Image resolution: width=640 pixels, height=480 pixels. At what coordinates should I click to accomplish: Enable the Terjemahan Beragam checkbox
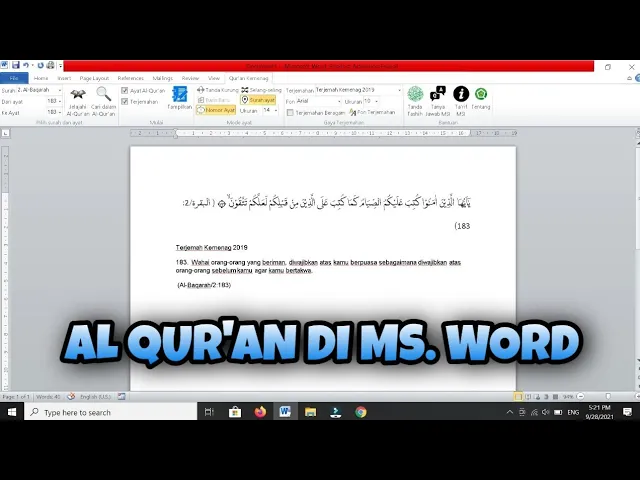290,112
